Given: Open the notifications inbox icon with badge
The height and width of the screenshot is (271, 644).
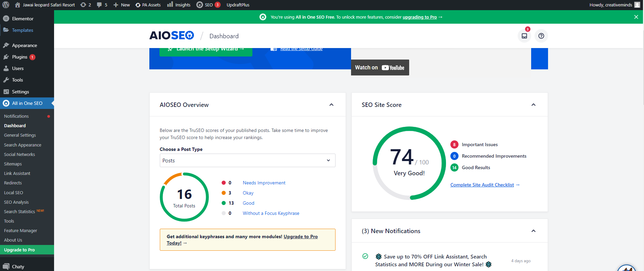Looking at the screenshot, I should point(524,36).
